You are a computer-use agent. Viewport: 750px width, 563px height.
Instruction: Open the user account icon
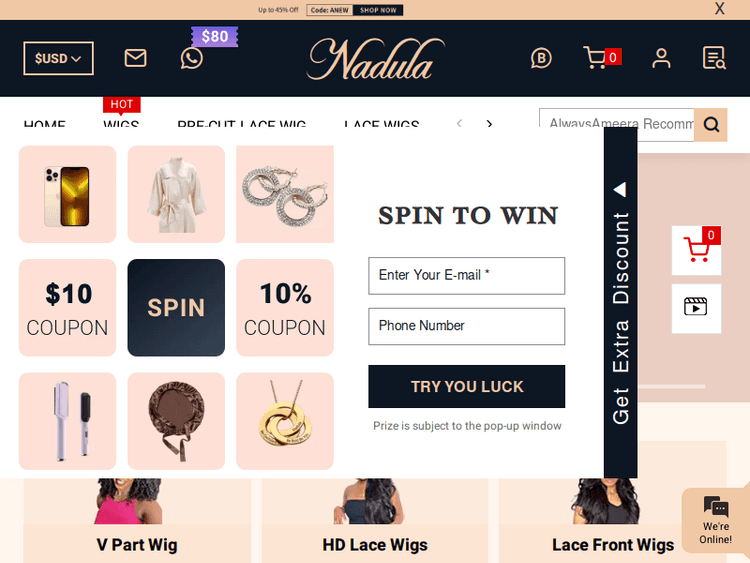point(661,58)
